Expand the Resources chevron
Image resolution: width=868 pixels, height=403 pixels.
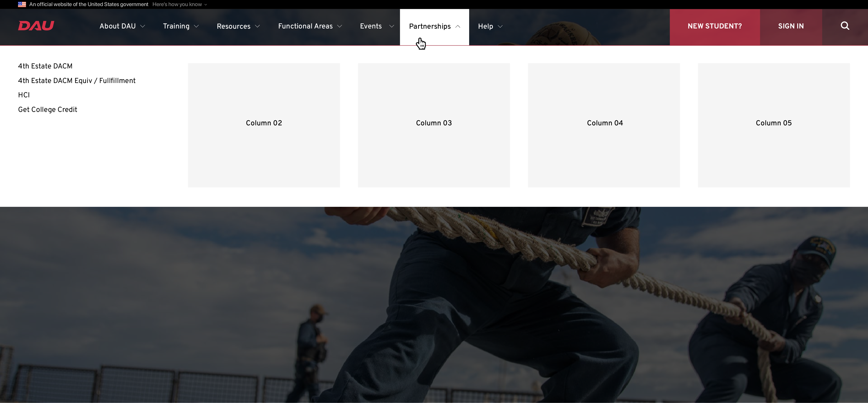[x=257, y=26]
